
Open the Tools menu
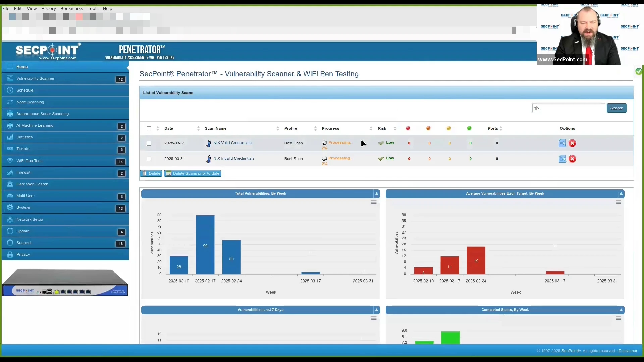[x=93, y=9]
